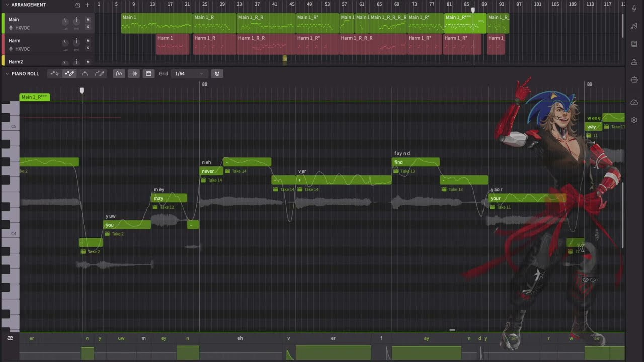Viewport: 644px width, 362px height.
Task: Open the cloud panel in sidebar
Action: (634, 102)
